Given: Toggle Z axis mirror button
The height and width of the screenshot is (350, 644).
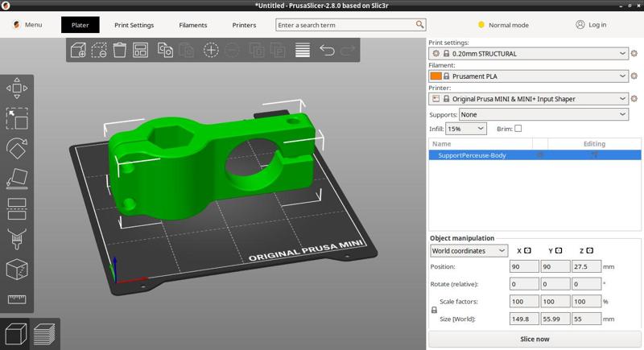Looking at the screenshot, I should pyautogui.click(x=590, y=250).
